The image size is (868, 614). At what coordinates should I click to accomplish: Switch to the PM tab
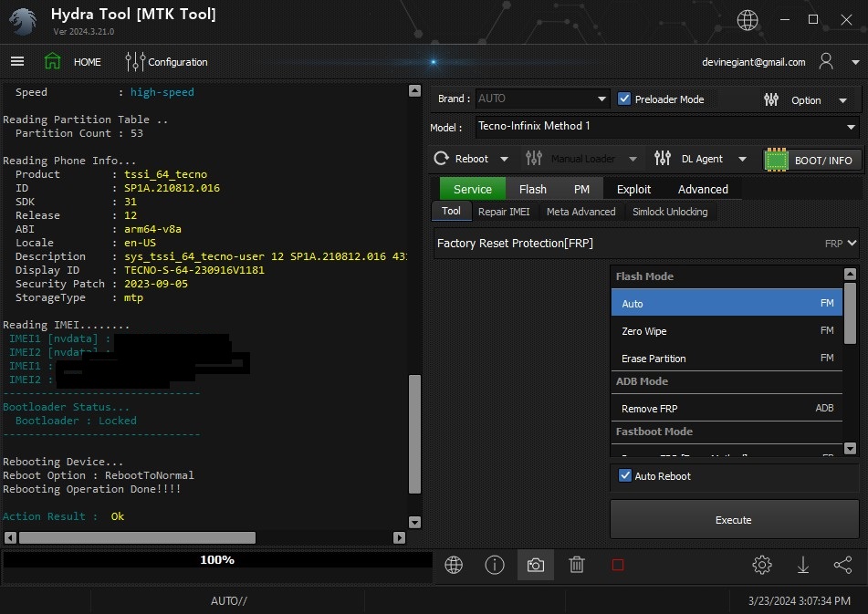(581, 189)
